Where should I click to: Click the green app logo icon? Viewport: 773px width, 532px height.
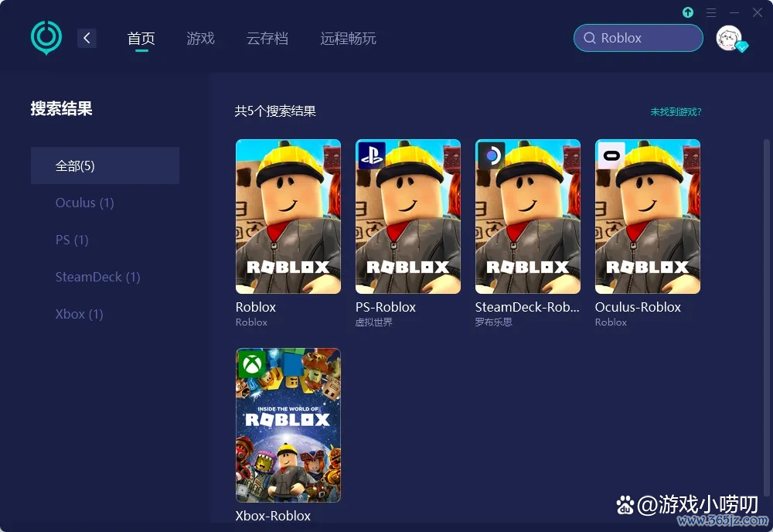(46, 37)
